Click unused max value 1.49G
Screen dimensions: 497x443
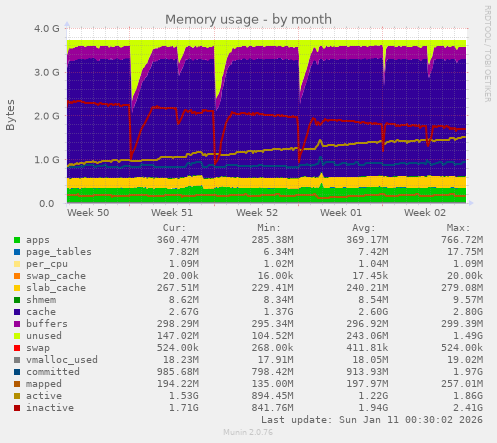click(468, 336)
